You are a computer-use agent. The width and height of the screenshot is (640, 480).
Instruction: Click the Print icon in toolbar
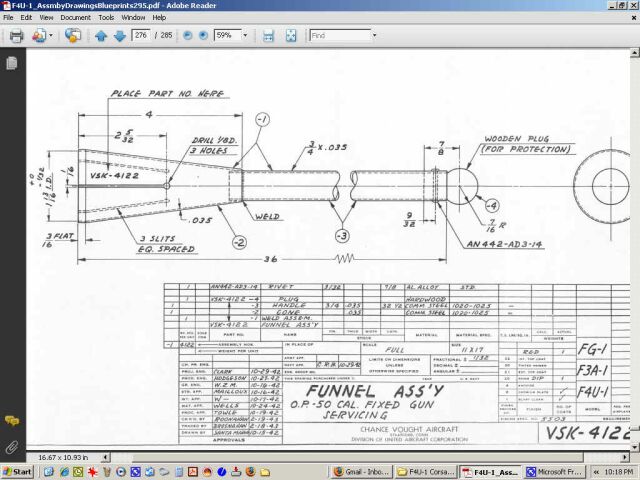[x=16, y=36]
